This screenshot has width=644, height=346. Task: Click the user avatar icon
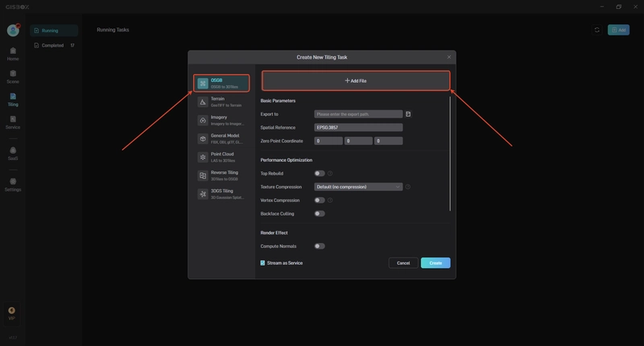(13, 31)
